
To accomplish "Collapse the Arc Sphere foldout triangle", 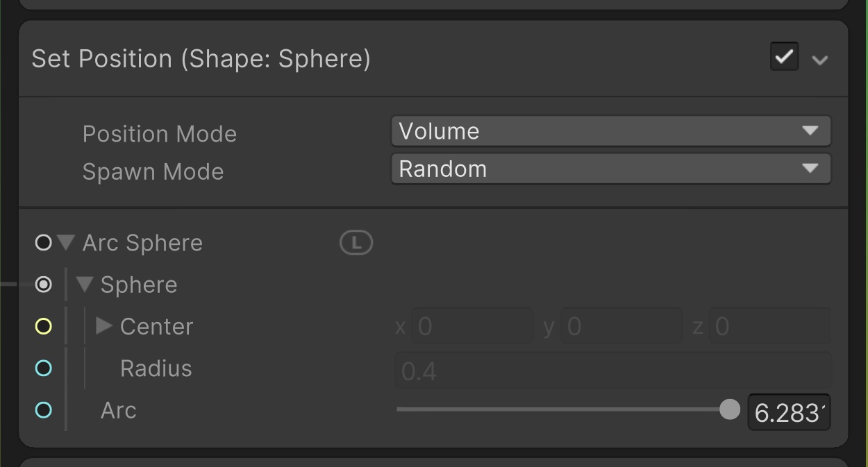I will [66, 243].
